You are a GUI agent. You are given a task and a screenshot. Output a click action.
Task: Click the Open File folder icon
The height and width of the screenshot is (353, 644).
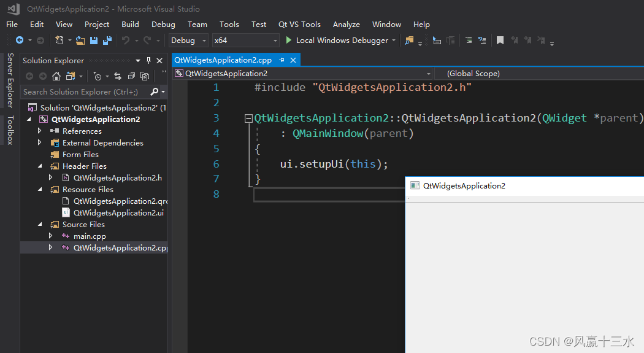coord(80,41)
